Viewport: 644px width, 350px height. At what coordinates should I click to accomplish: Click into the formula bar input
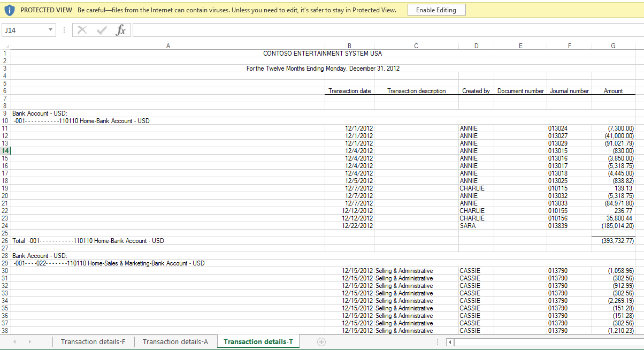point(387,31)
